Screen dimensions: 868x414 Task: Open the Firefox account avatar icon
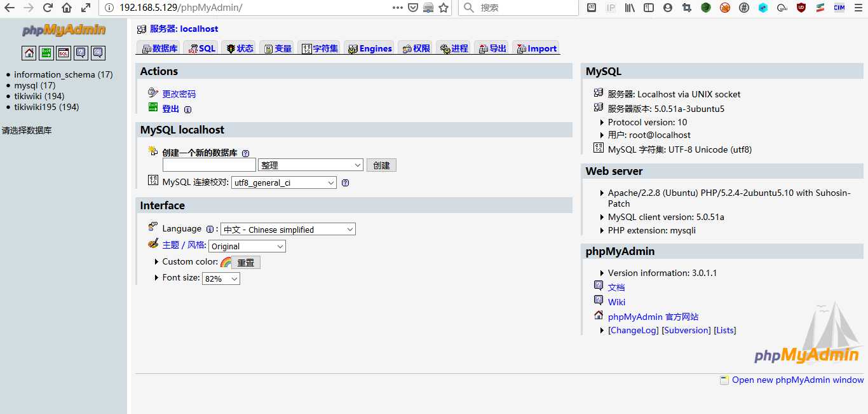[667, 8]
